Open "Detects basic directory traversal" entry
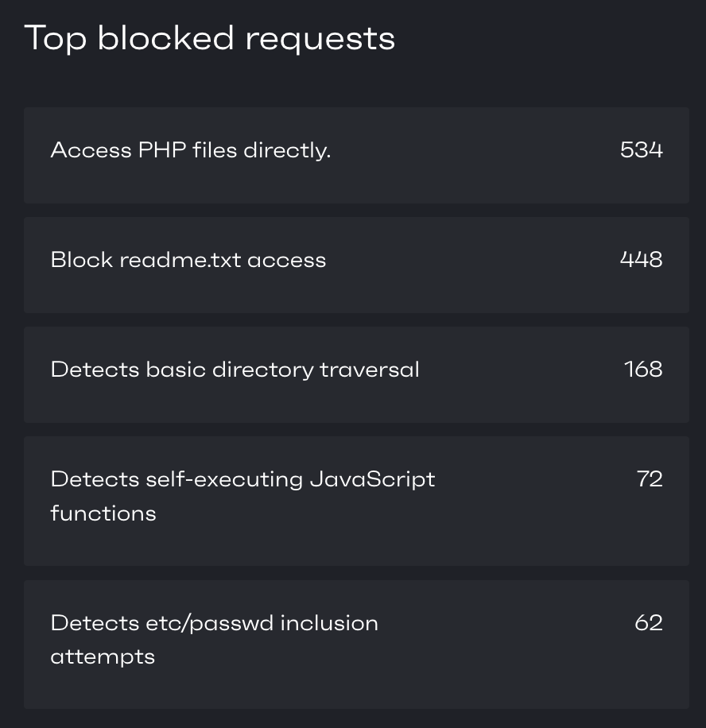The image size is (706, 728). click(x=235, y=370)
